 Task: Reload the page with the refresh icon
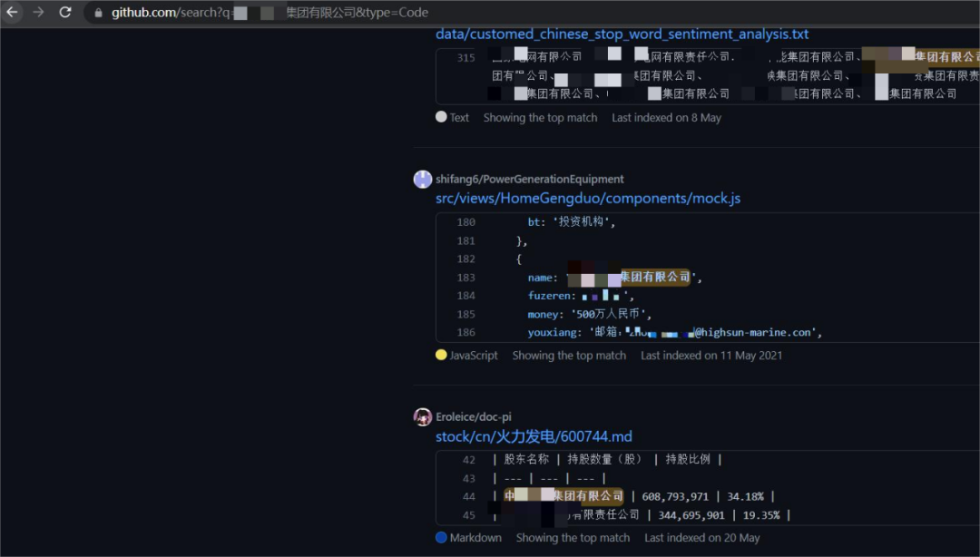[x=65, y=12]
